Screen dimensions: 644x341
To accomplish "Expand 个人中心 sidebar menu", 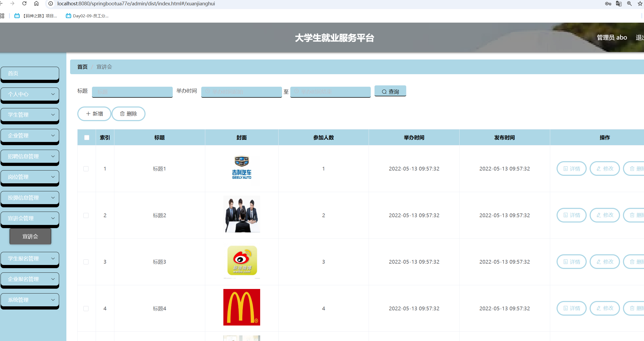I will coord(30,94).
